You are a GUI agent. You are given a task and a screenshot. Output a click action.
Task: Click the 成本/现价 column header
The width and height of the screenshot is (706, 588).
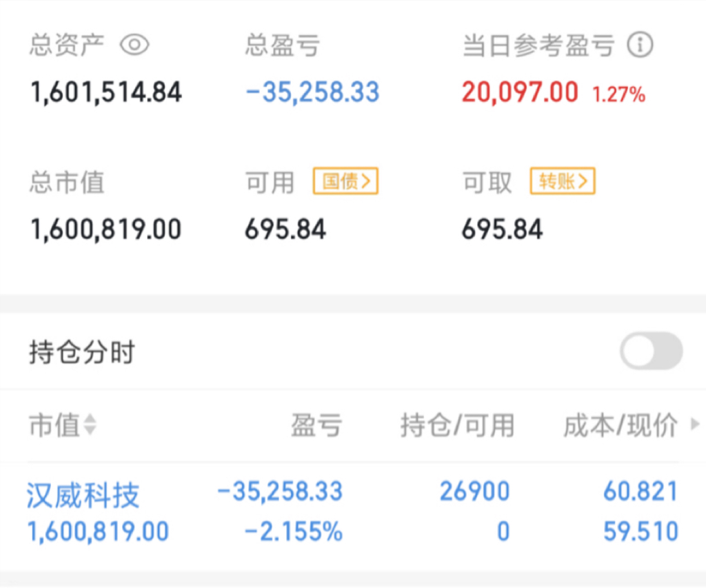(621, 426)
